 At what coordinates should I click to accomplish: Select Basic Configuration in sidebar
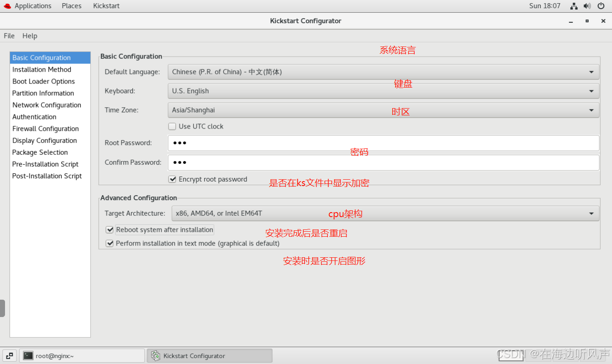point(50,58)
